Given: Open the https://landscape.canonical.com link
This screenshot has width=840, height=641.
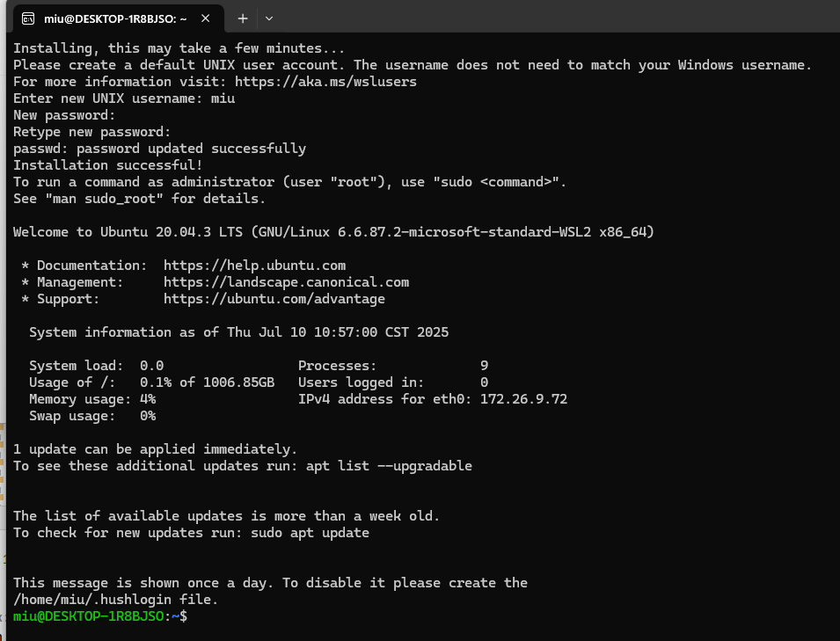Looking at the screenshot, I should (286, 282).
